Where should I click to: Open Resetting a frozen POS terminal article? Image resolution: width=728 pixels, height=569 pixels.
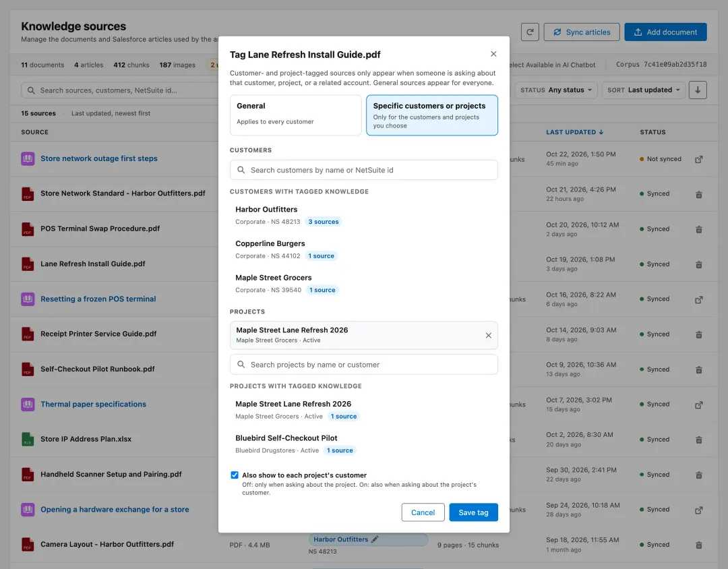[x=98, y=299]
